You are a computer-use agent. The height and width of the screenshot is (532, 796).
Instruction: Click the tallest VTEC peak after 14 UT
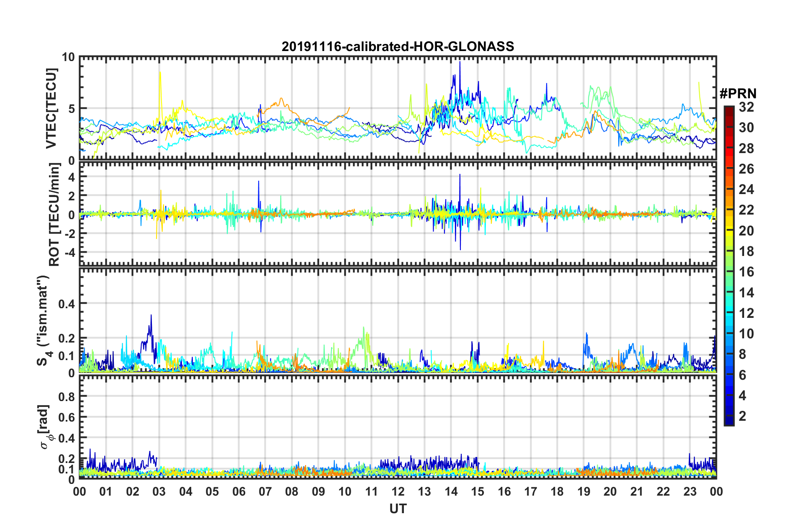460,62
